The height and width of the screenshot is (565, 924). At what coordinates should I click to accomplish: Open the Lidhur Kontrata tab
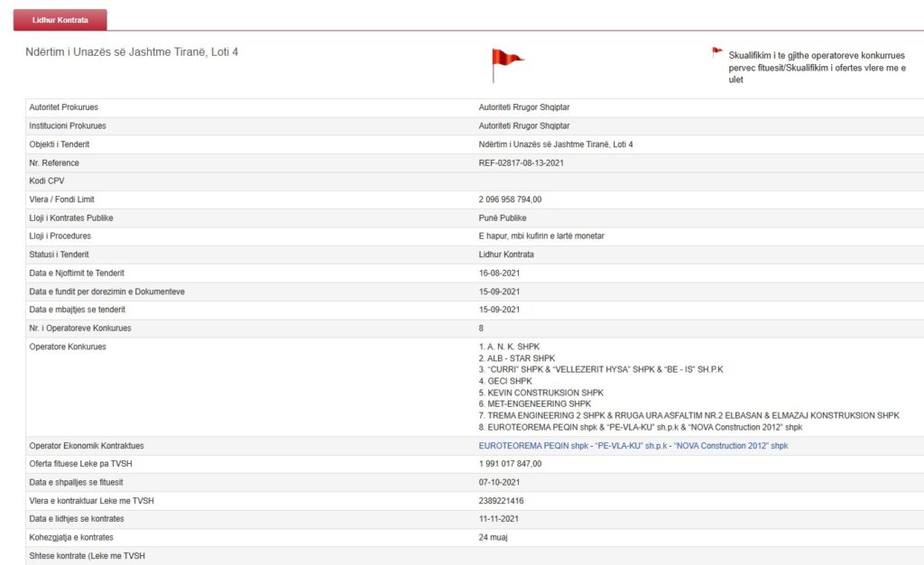pos(60,19)
